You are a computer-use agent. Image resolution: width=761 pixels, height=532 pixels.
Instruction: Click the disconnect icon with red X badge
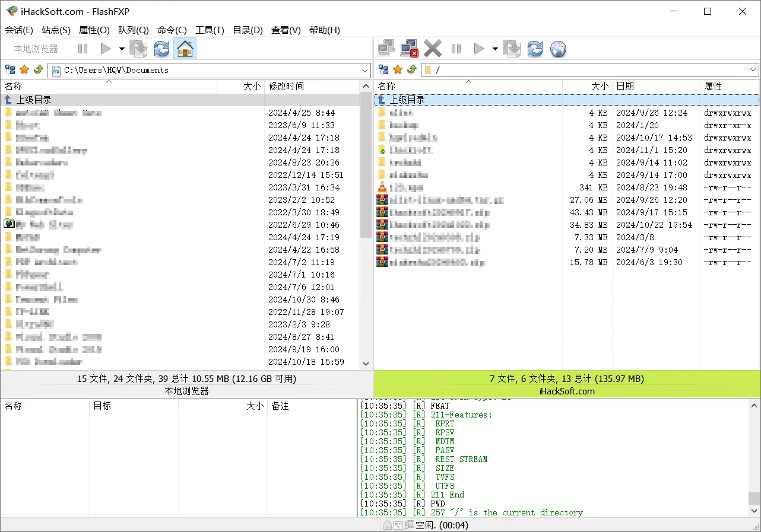pos(409,49)
